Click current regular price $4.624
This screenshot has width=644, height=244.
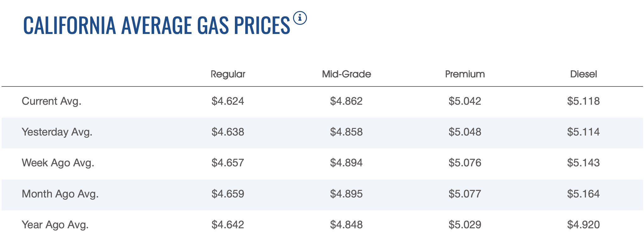(228, 101)
